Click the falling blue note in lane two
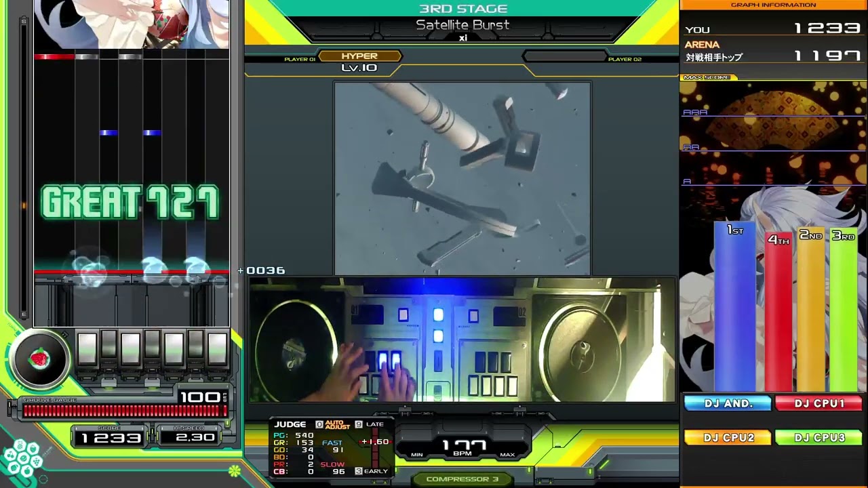 click(x=108, y=133)
